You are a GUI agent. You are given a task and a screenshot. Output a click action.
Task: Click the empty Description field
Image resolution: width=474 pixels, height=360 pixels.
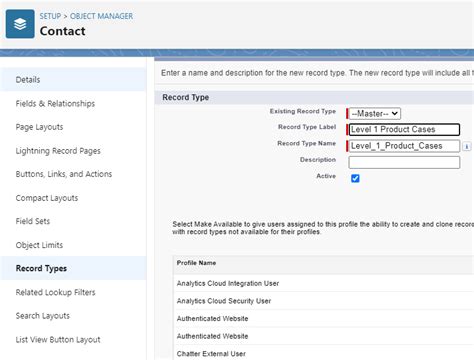404,162
